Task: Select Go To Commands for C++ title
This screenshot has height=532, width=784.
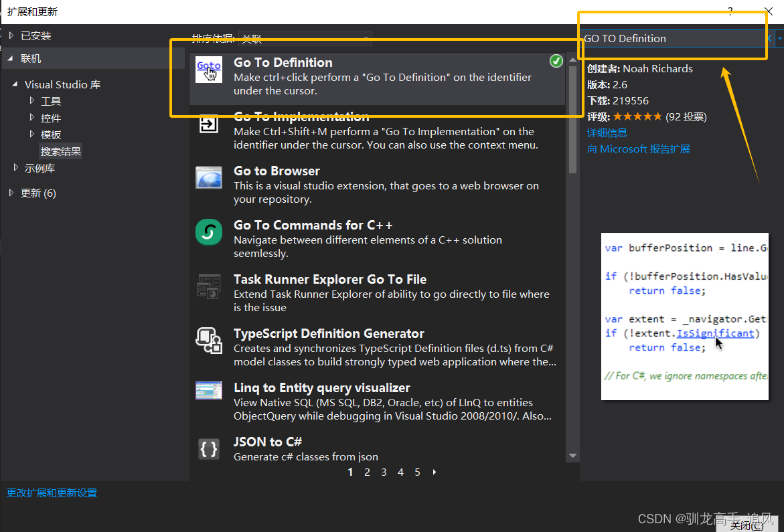Action: tap(313, 226)
